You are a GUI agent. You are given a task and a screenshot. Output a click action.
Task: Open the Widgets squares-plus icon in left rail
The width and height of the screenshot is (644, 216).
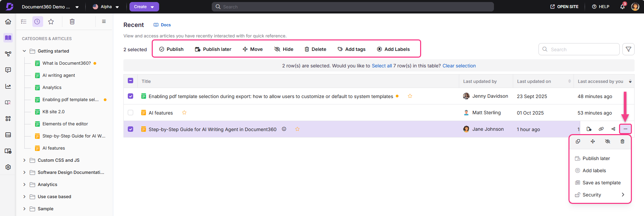pyautogui.click(x=8, y=119)
